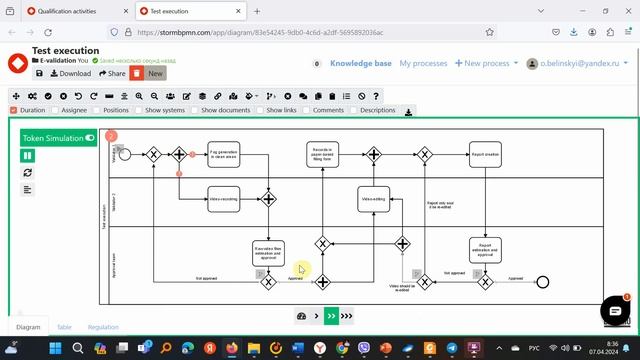The width and height of the screenshot is (640, 360).
Task: Click the chat bubbles comments icon
Action: (303, 96)
